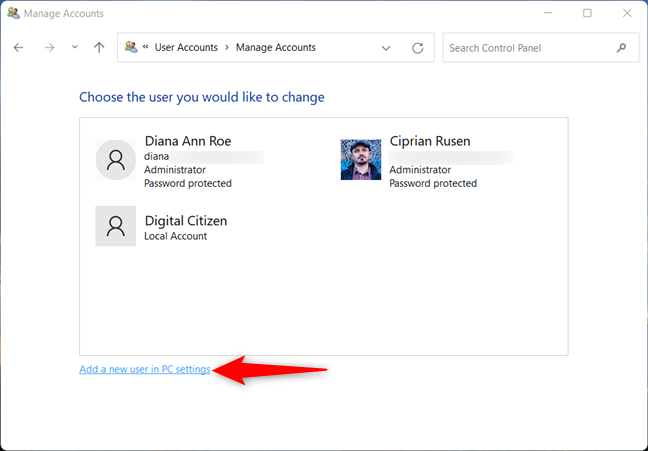Click the Manage Accounts breadcrumb
The width and height of the screenshot is (648, 451).
pyautogui.click(x=275, y=47)
